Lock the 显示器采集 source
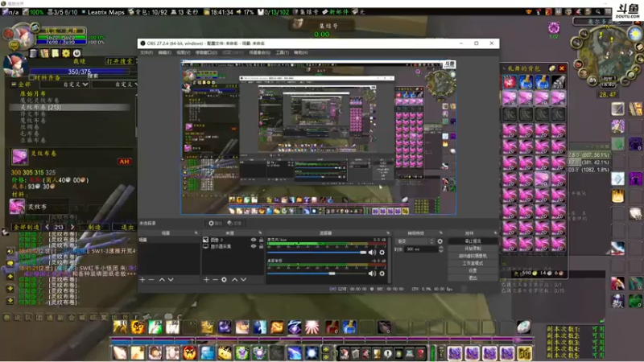 (x=261, y=246)
